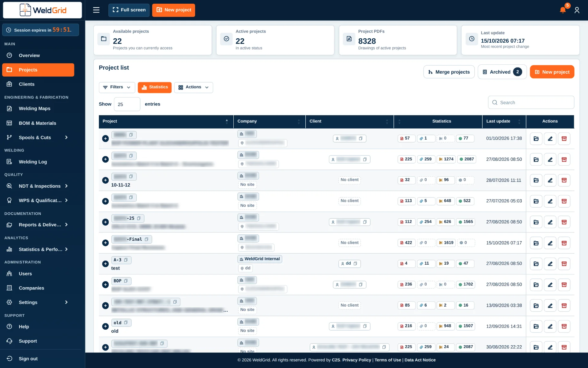Click the 1274 welds statistic badge
The height and width of the screenshot is (368, 588).
click(446, 159)
